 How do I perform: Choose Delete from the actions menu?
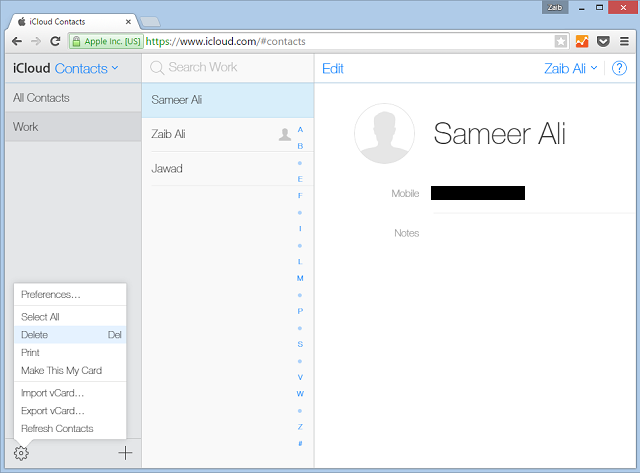pos(70,335)
